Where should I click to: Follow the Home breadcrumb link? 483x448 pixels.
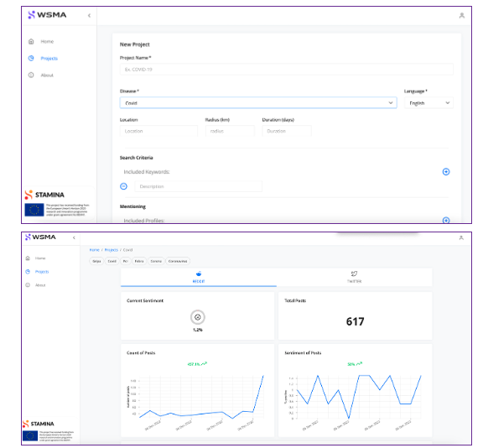click(94, 250)
